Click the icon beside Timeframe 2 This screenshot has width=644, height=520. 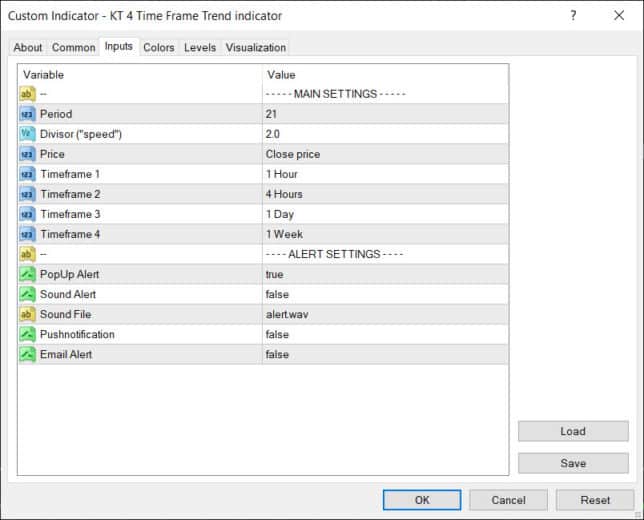[27, 194]
